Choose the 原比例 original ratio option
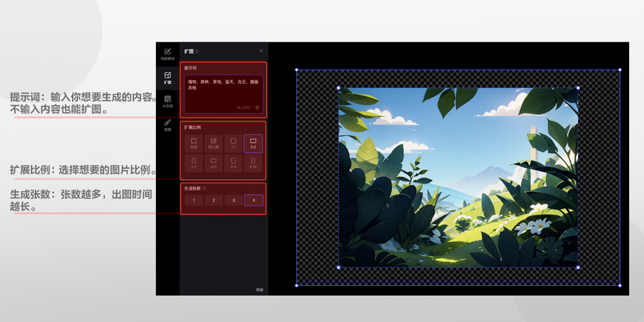 214,144
